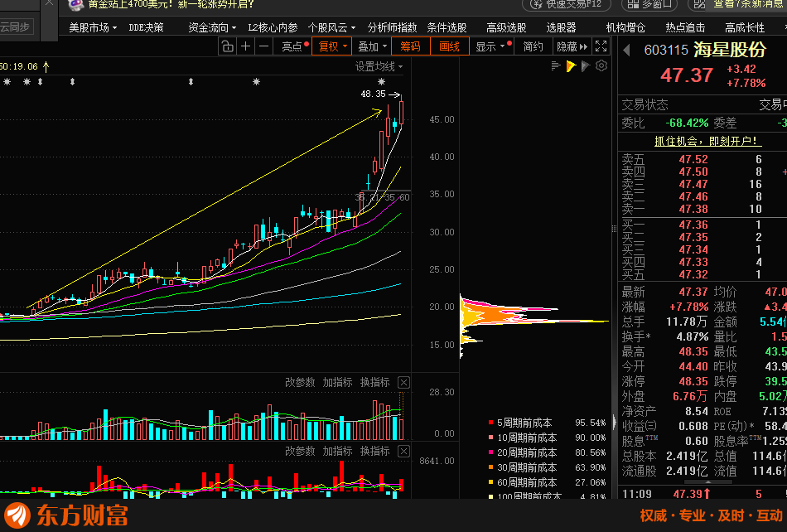Close the bottom 8641.00 indicator panel

point(403,451)
